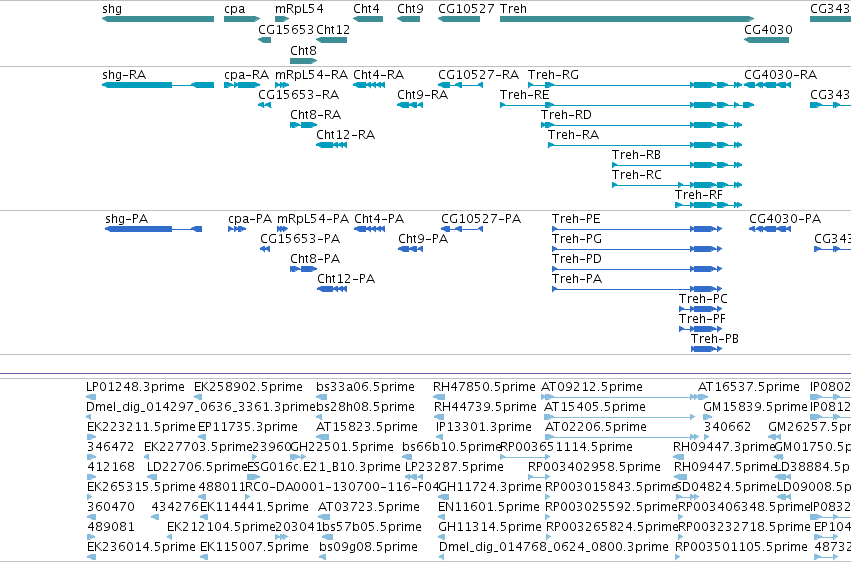Image resolution: width=851 pixels, height=562 pixels.
Task: Click the Cht12-PA protein label
Action: pyautogui.click(x=346, y=279)
